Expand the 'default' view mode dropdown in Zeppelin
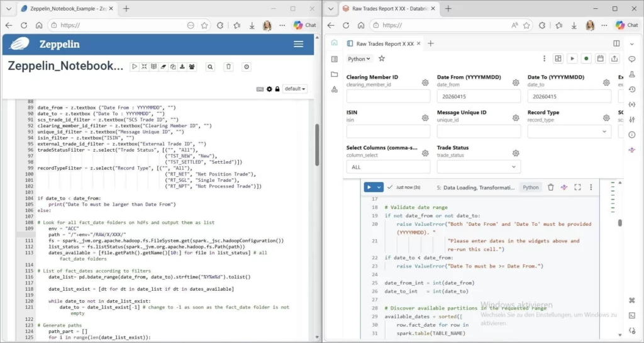Viewport: 644px width, 343px height. pos(295,89)
